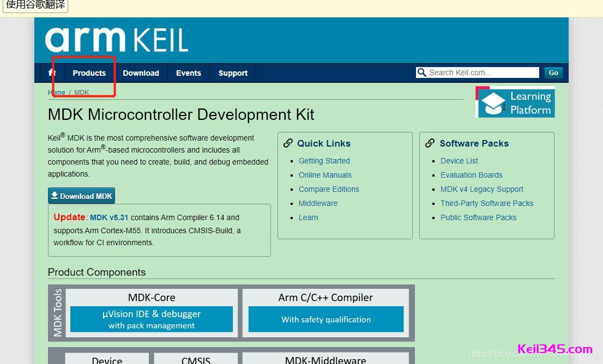
Task: Open the Learning Platform banner
Action: [515, 102]
